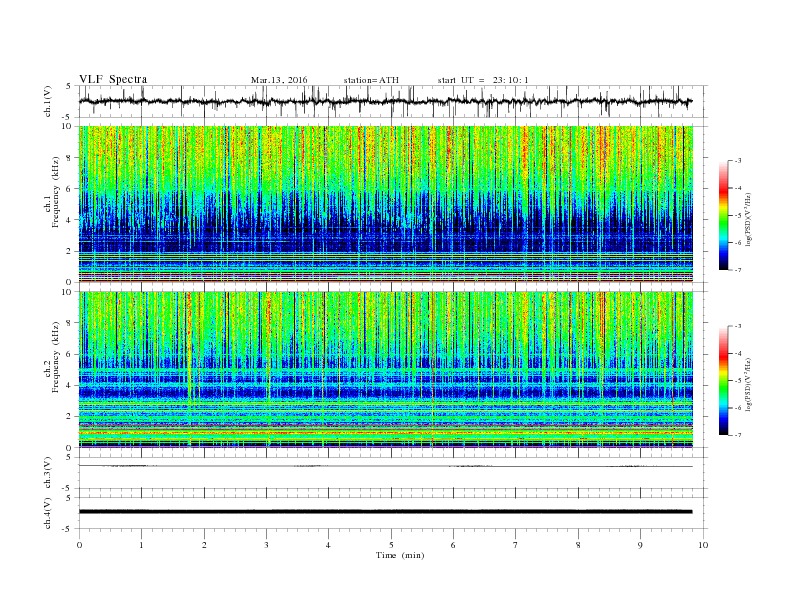Click the "5" tick label on Time axis
The image size is (792, 612).
[391, 545]
